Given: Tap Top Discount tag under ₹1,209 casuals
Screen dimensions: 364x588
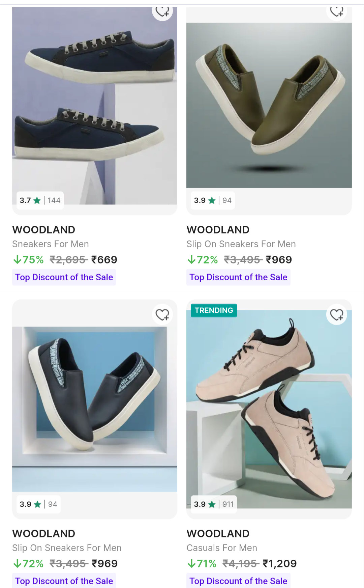Looking at the screenshot, I should tap(238, 581).
